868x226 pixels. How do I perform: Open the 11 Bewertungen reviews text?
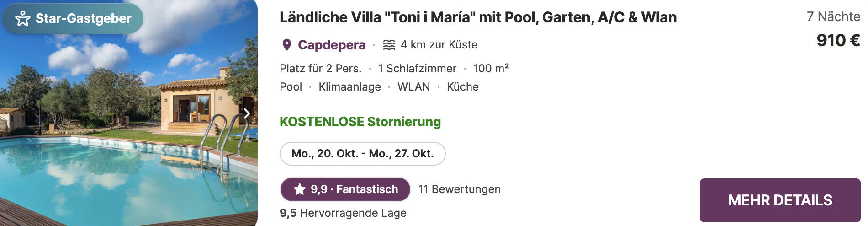(x=460, y=189)
